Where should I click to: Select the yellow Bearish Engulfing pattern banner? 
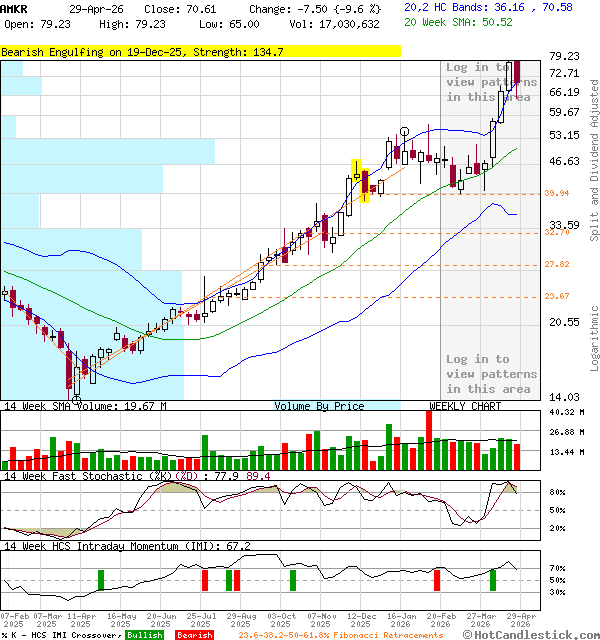click(200, 51)
